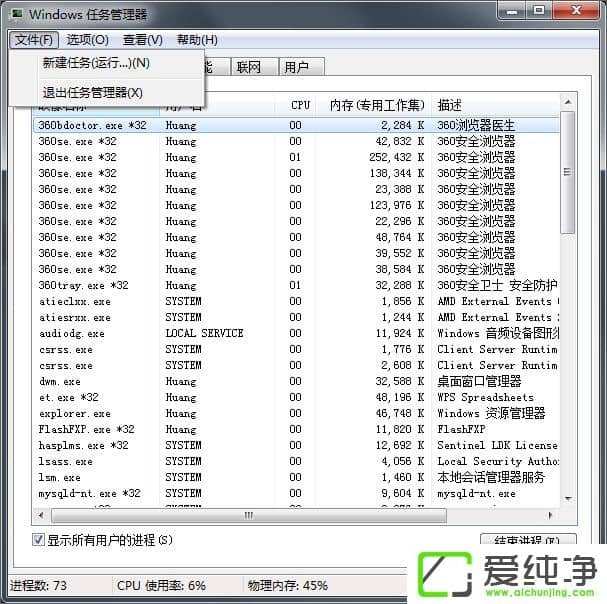Viewport: 607px width, 604px height.
Task: Click the vertical scrollbar thumb
Action: [x=568, y=172]
